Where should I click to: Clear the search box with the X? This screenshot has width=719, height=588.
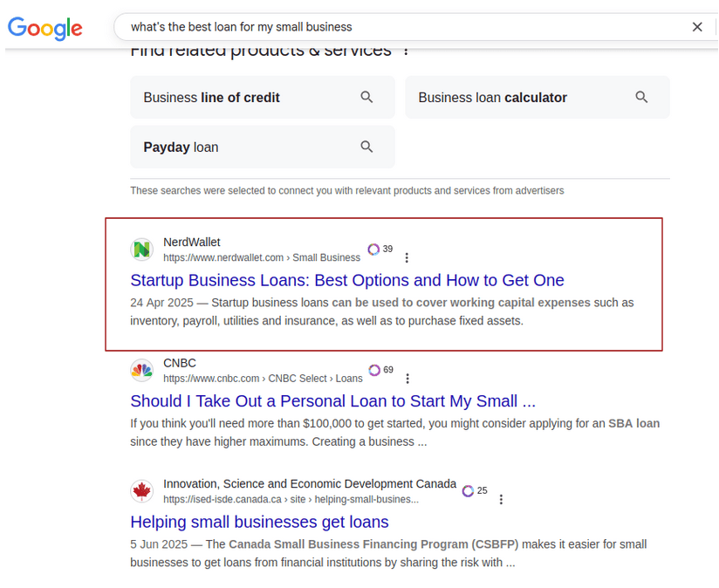coord(697,27)
